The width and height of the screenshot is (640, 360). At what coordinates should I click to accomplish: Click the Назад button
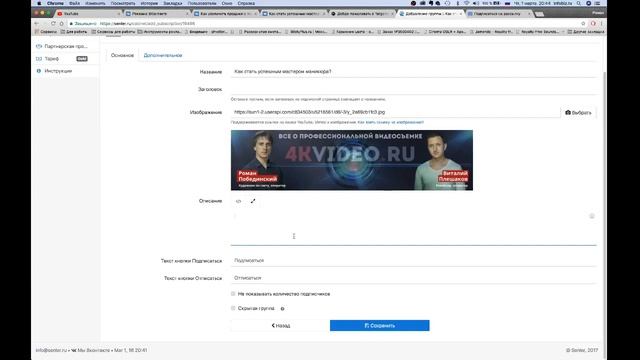pyautogui.click(x=280, y=326)
